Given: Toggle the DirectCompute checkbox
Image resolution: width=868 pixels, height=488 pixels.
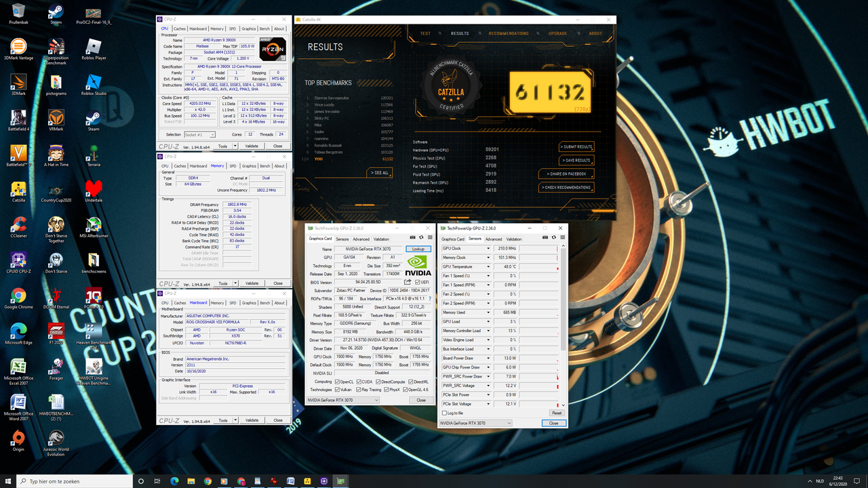Looking at the screenshot, I should (x=378, y=382).
